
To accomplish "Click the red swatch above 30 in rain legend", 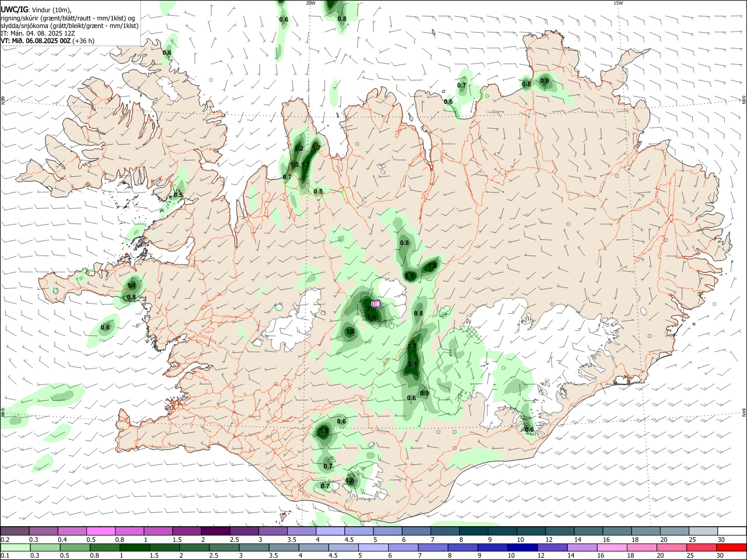I will (x=732, y=547).
